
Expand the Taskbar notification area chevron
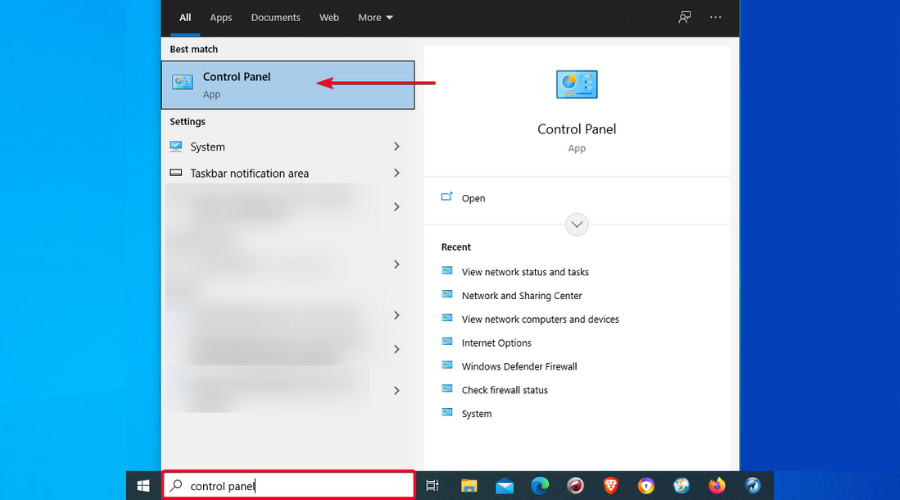[397, 173]
